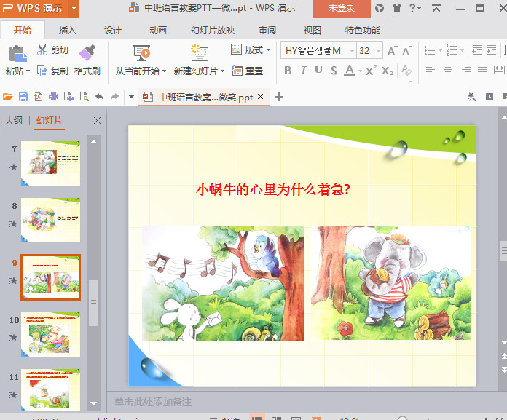
Task: Select slide 10 thumbnail
Action: click(50, 334)
